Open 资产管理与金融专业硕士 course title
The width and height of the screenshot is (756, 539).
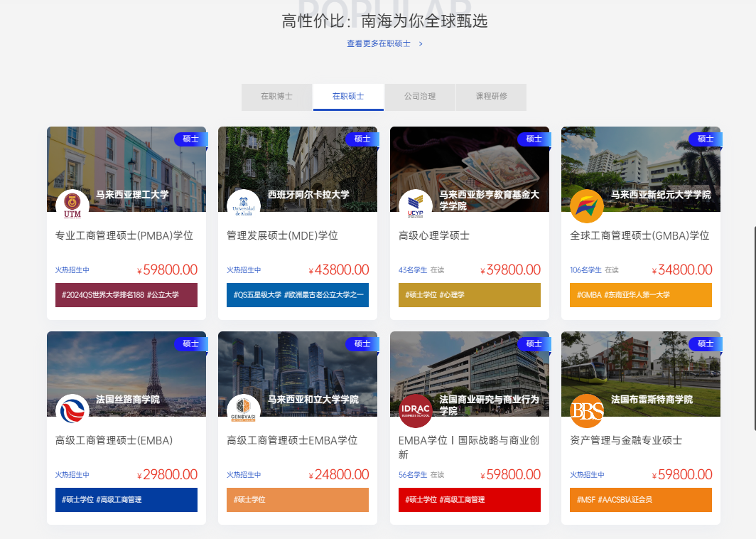pyautogui.click(x=626, y=441)
